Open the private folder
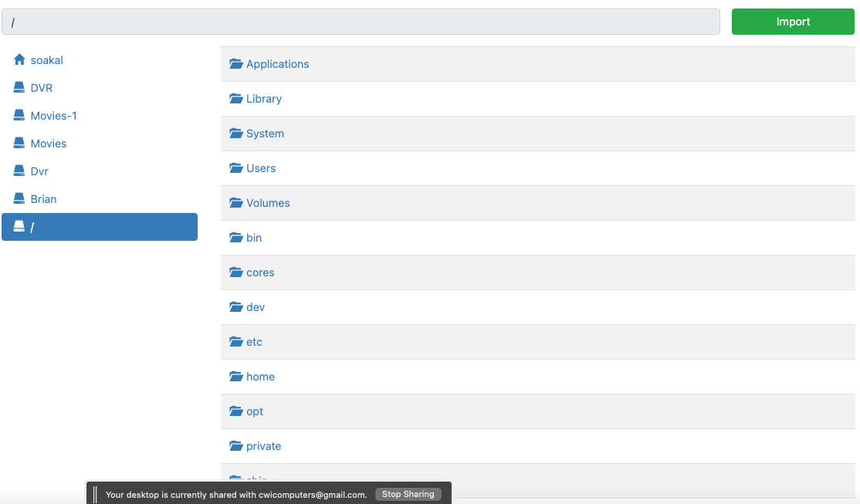Screen dimensions: 860x504 [x=263, y=446]
